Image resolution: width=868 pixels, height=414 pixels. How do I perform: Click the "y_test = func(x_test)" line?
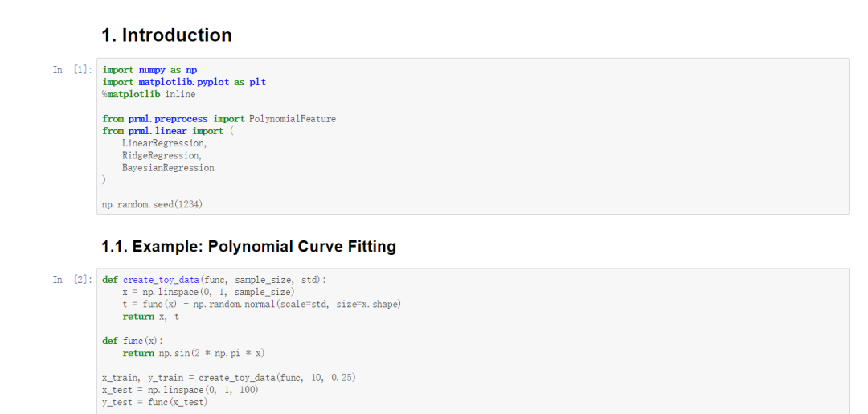154,402
